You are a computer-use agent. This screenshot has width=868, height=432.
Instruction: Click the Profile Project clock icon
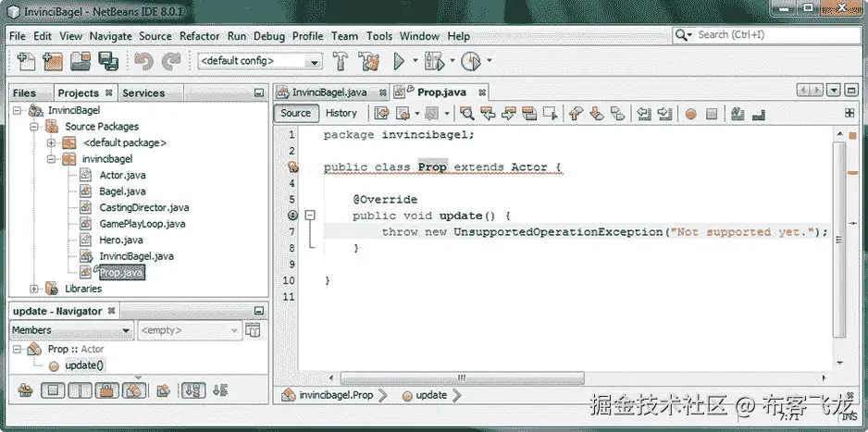471,61
